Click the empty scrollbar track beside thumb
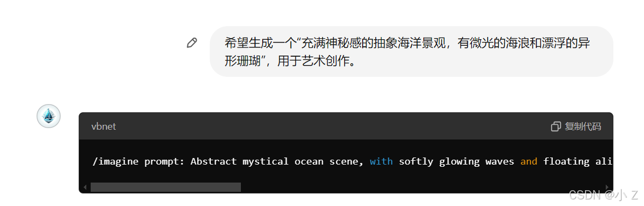 [x=422, y=187]
